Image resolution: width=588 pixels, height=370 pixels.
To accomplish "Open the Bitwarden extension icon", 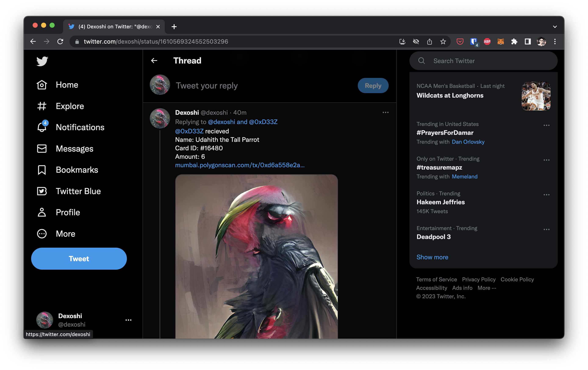I will [474, 42].
